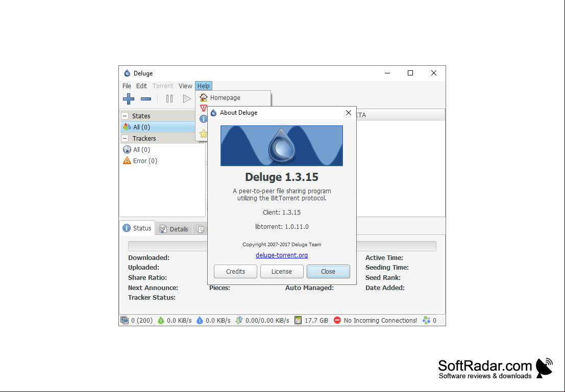565x392 pixels.
Task: Click the ETA column header
Action: point(400,115)
